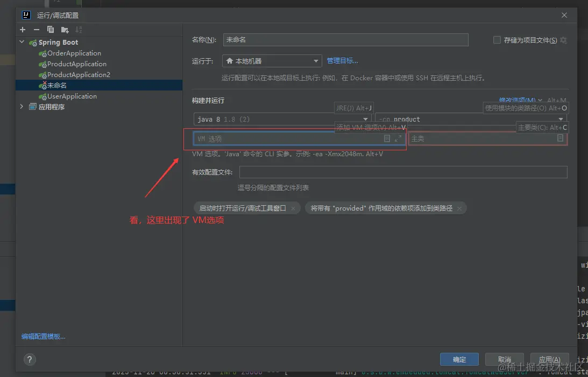Select ProductApplication configuration
Image resolution: width=588 pixels, height=377 pixels.
click(76, 64)
